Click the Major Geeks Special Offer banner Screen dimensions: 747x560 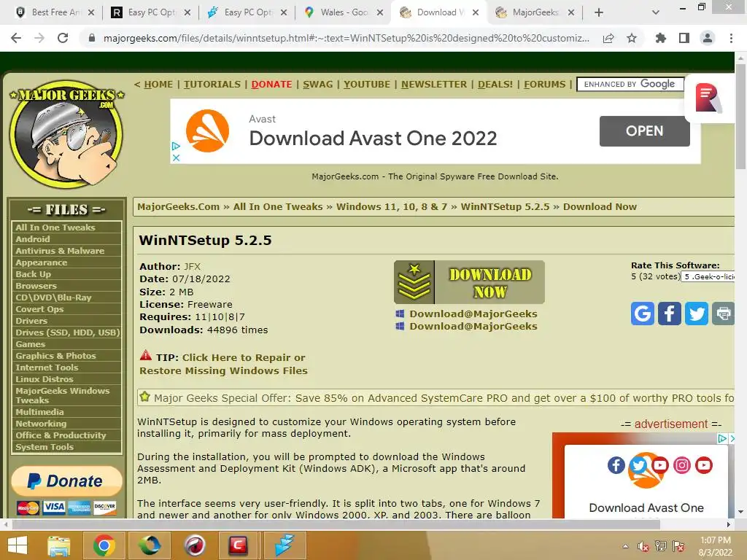(436, 398)
